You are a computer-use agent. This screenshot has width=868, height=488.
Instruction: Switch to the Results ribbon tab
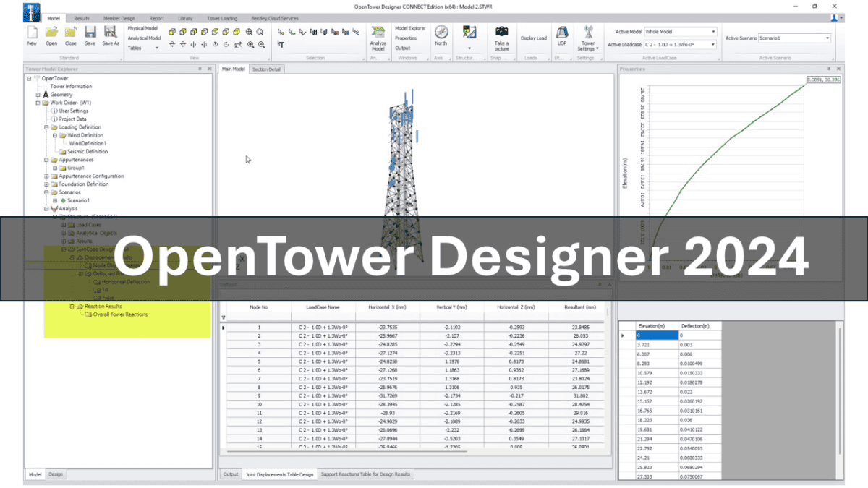pyautogui.click(x=81, y=18)
